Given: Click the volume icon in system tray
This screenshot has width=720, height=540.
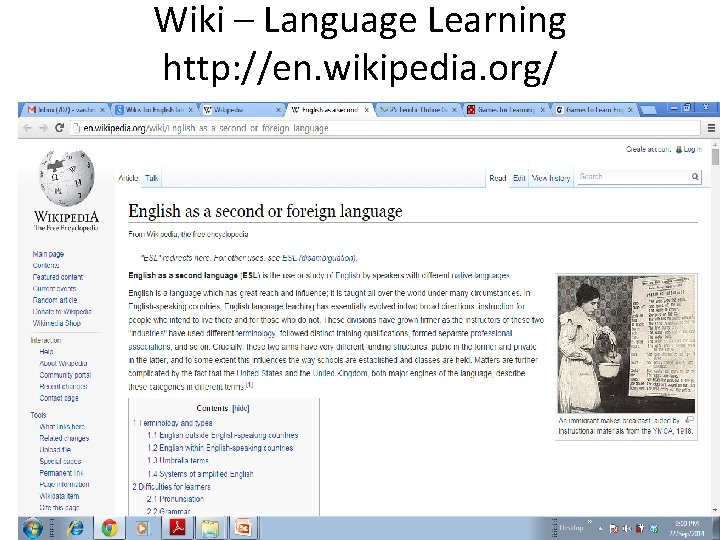Looking at the screenshot, I should pos(626,529).
